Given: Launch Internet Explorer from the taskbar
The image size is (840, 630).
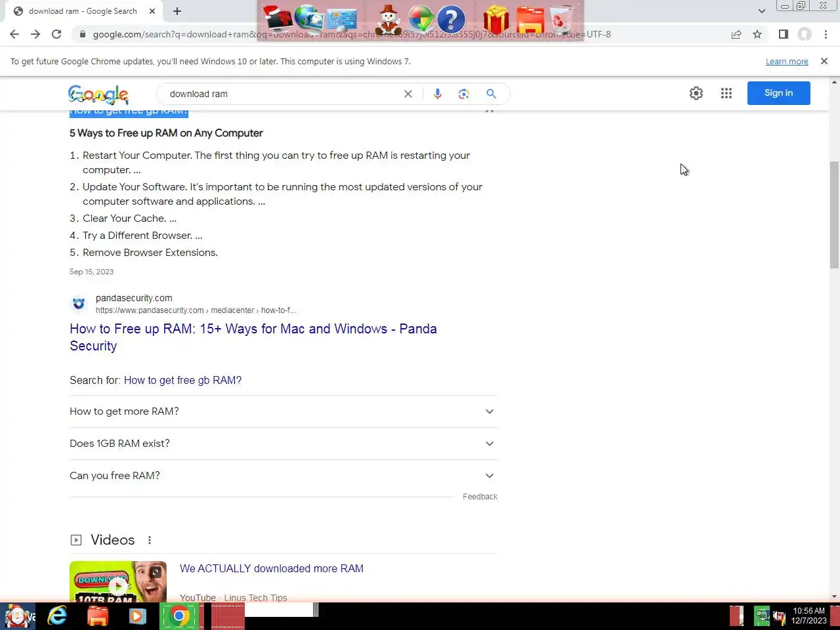Looking at the screenshot, I should click(58, 616).
